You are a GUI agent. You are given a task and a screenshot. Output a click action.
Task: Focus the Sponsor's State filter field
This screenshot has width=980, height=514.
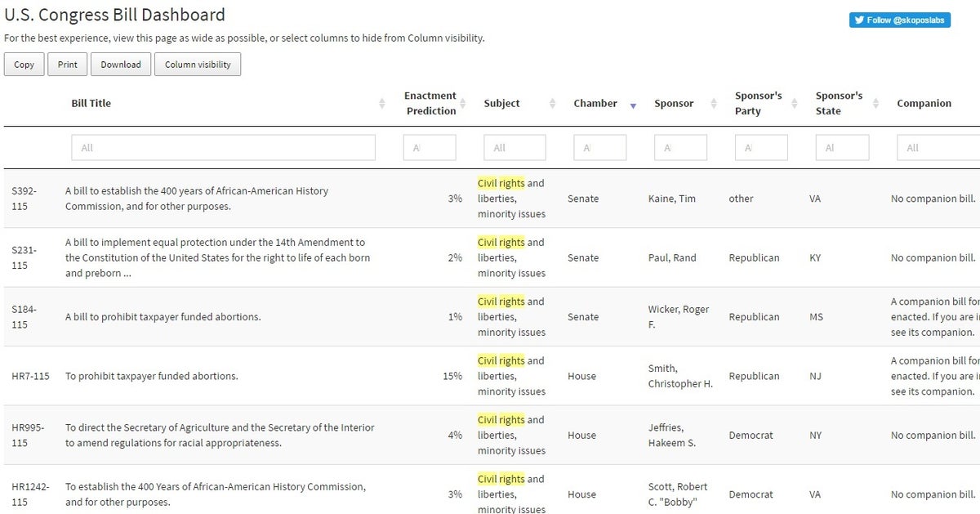(x=843, y=148)
